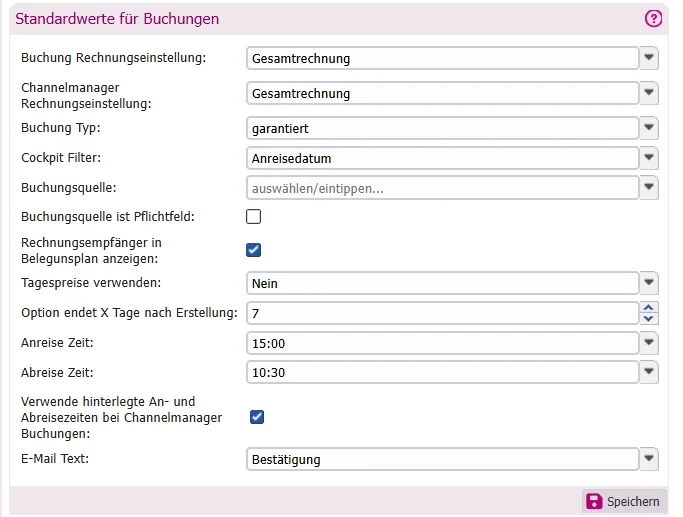Click the Cockpit Filter label
Viewport: 683px width, 517px height.
click(61, 158)
